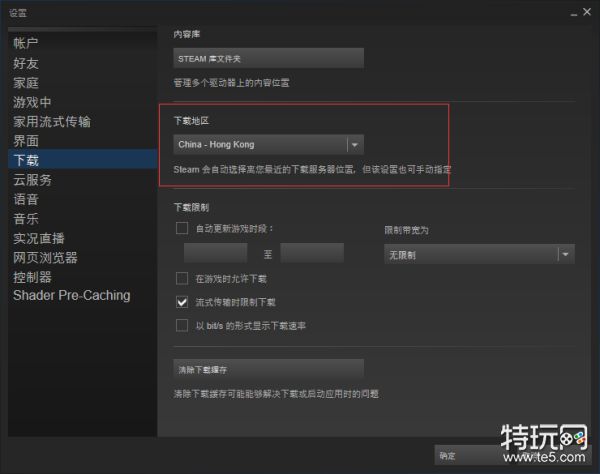600x474 pixels.
Task: Confirm with the 确定 button
Action: [471, 455]
